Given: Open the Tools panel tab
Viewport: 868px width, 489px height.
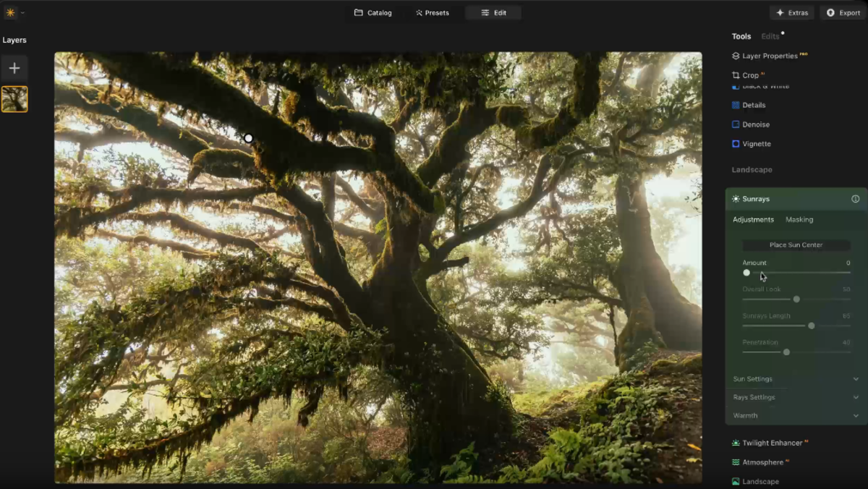Looking at the screenshot, I should (741, 36).
